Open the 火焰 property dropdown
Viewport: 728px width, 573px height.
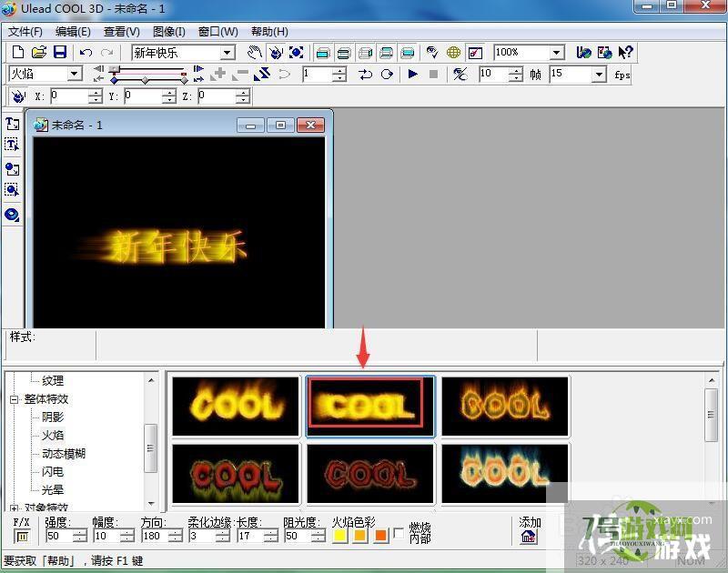click(x=74, y=75)
